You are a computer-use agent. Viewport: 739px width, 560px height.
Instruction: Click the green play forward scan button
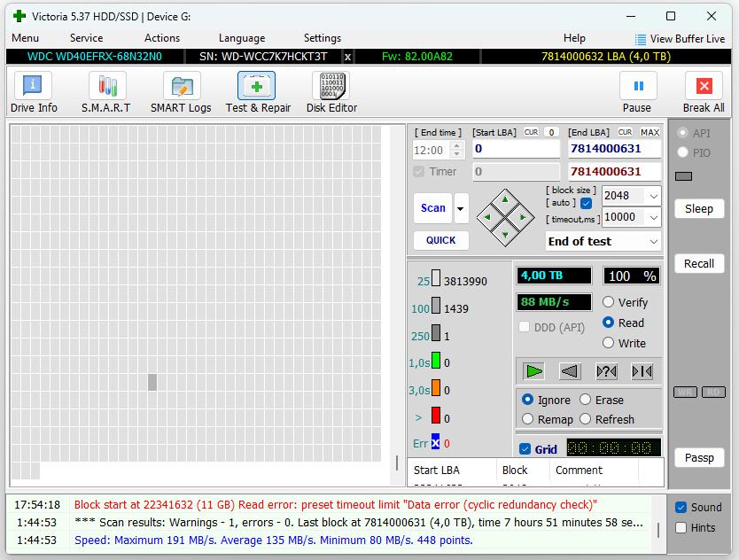(534, 371)
